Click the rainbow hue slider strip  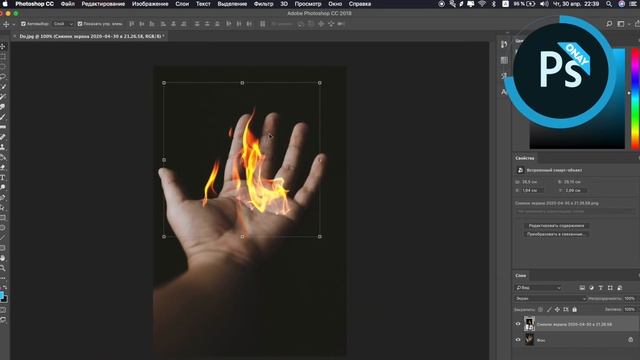(635, 98)
